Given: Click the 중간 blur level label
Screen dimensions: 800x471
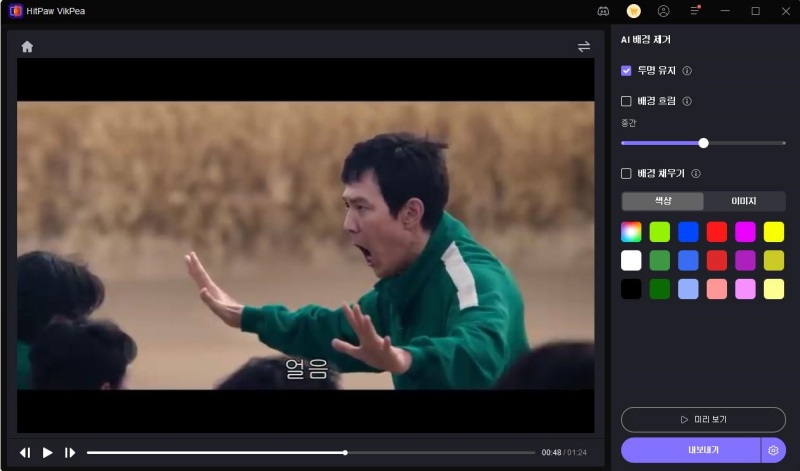Looking at the screenshot, I should click(x=629, y=123).
